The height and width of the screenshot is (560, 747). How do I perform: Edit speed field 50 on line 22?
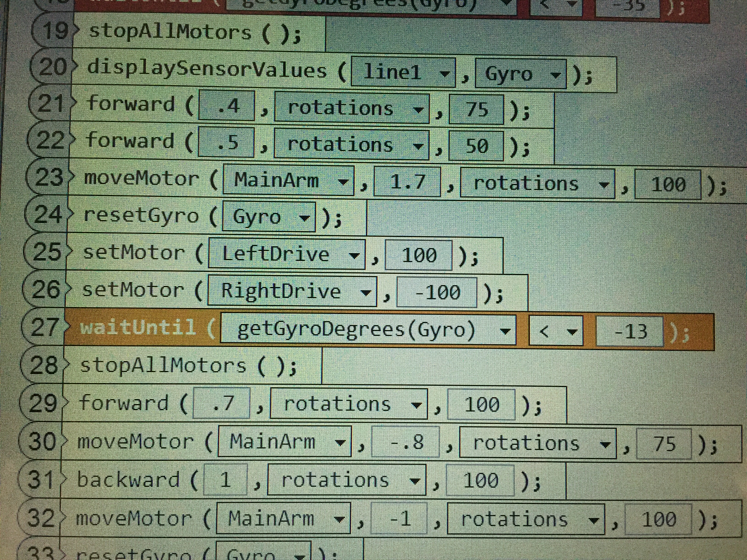[x=476, y=146]
